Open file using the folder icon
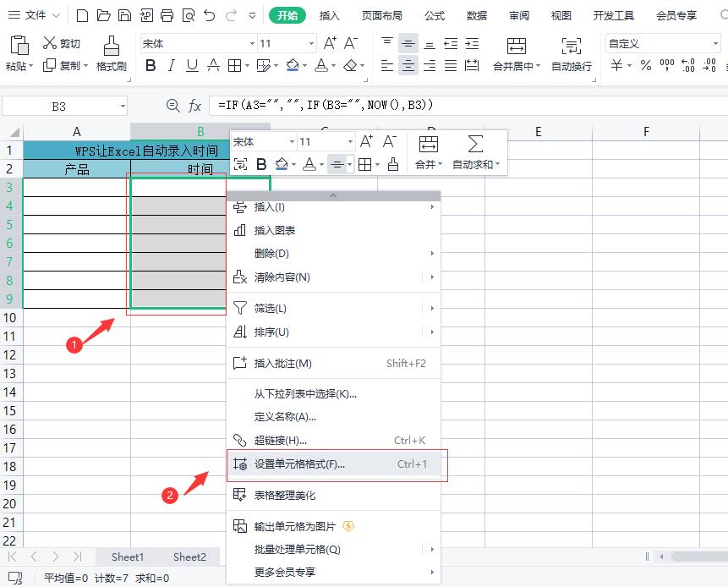The height and width of the screenshot is (587, 728). 103,16
